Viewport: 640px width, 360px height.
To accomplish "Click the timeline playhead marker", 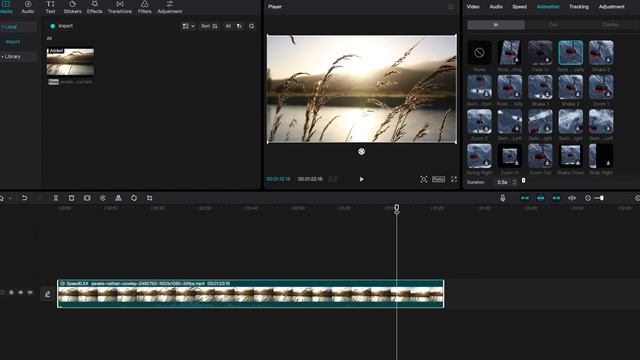I will coord(396,209).
